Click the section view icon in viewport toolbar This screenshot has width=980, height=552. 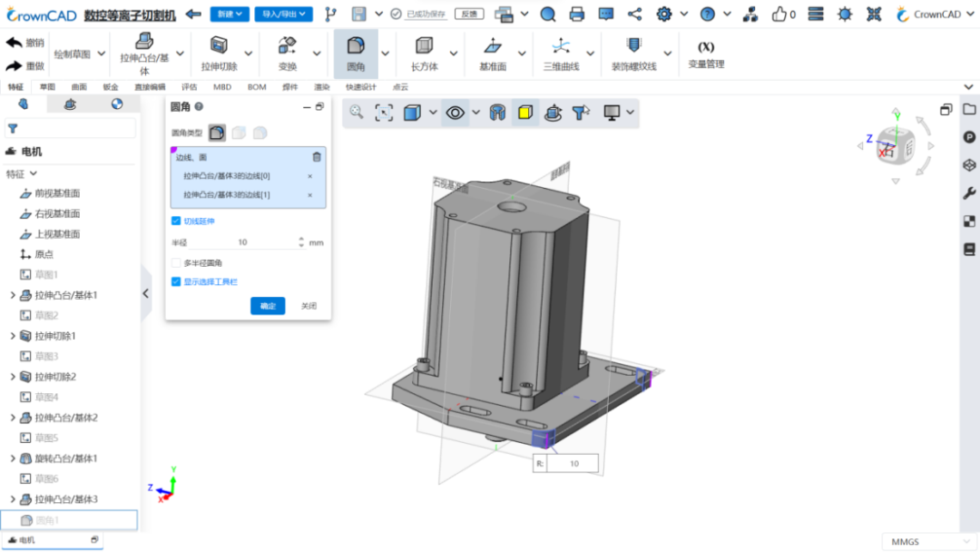499,113
